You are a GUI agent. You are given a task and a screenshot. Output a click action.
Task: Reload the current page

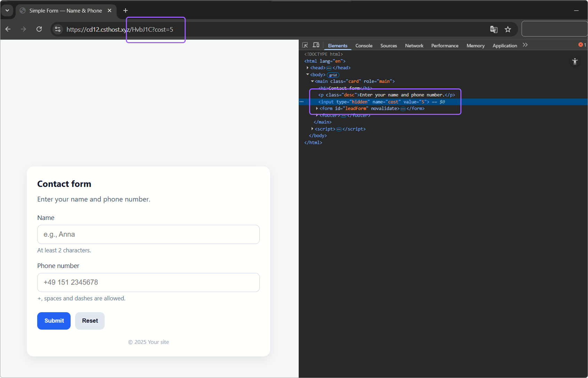click(x=39, y=29)
